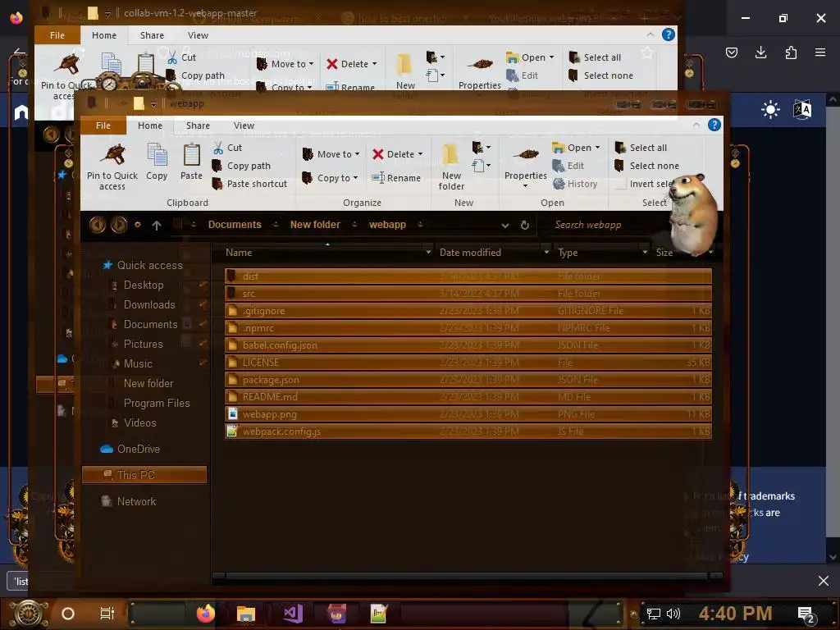Image resolution: width=840 pixels, height=630 pixels.
Task: Click Select all in collab-vm-1.2-webapp-master window
Action: [595, 57]
